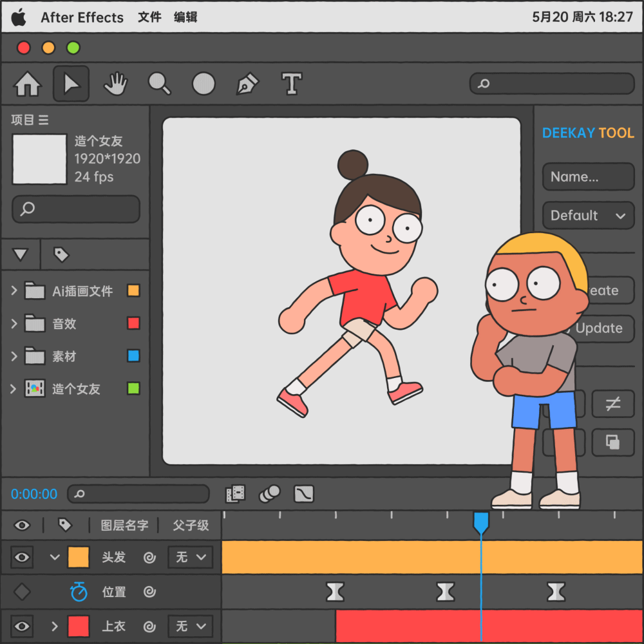
Task: Click the top toolbar search field
Action: [x=552, y=84]
